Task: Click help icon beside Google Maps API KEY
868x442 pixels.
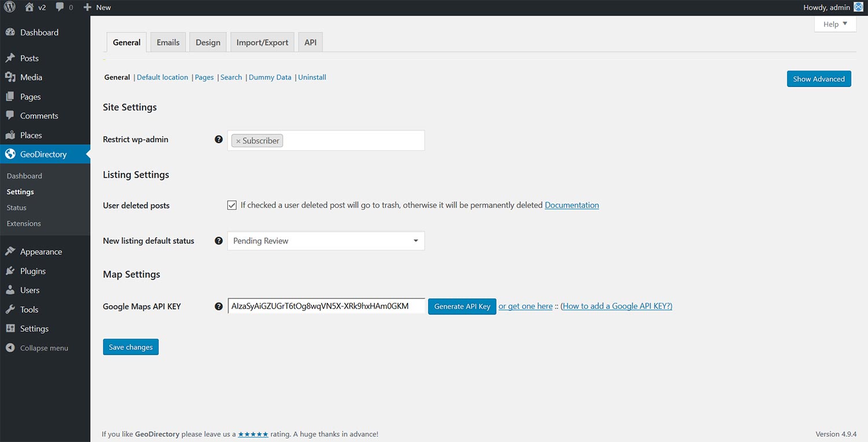Action: [x=219, y=306]
